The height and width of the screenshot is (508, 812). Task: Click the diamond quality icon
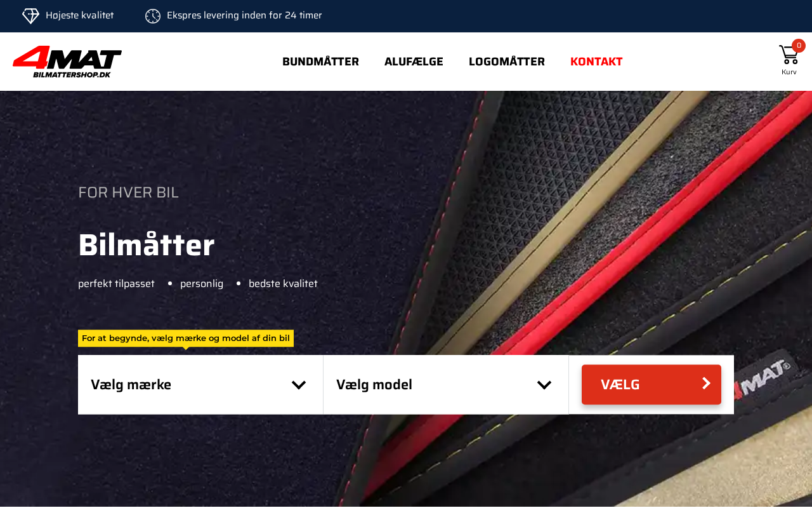coord(30,16)
